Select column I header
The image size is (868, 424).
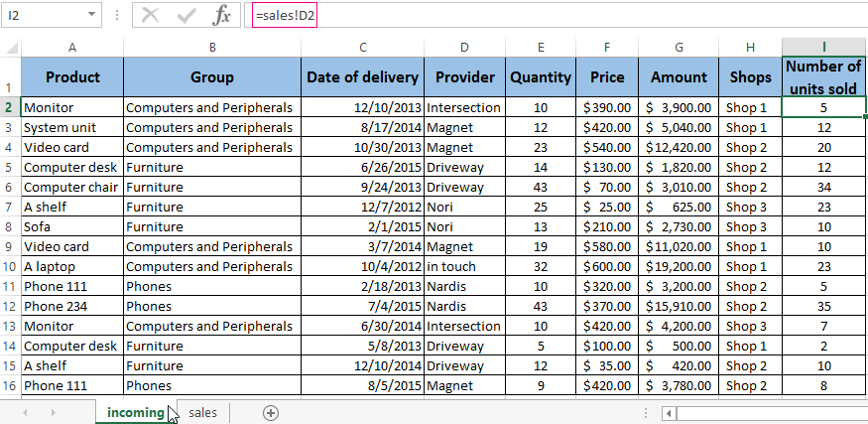pyautogui.click(x=823, y=47)
